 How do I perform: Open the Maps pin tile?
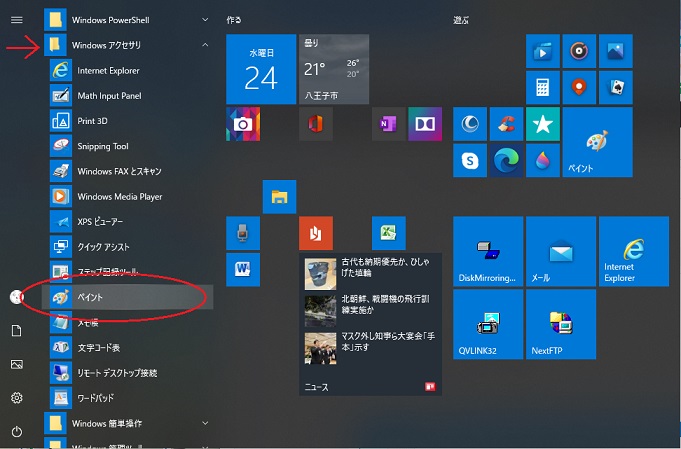(579, 88)
